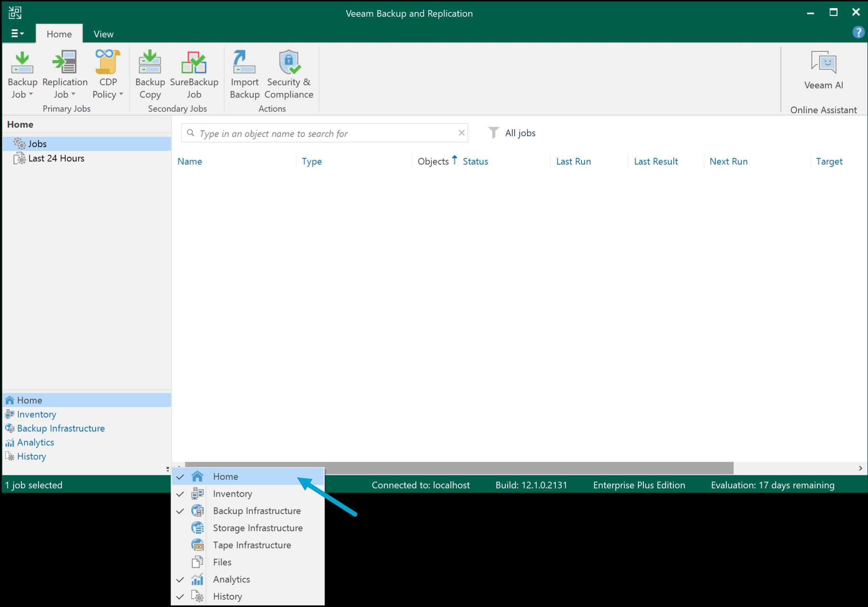This screenshot has width=868, height=607.
Task: Create a SureBackup Job
Action: pyautogui.click(x=194, y=74)
